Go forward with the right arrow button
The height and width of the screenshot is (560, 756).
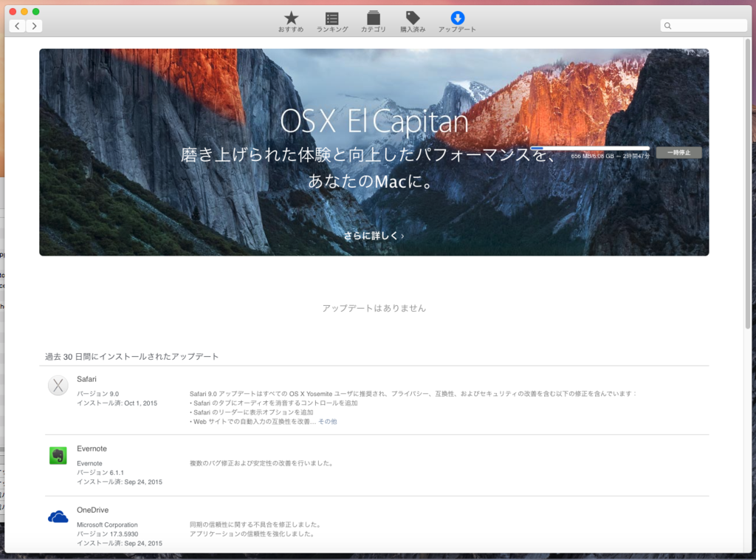coord(34,26)
